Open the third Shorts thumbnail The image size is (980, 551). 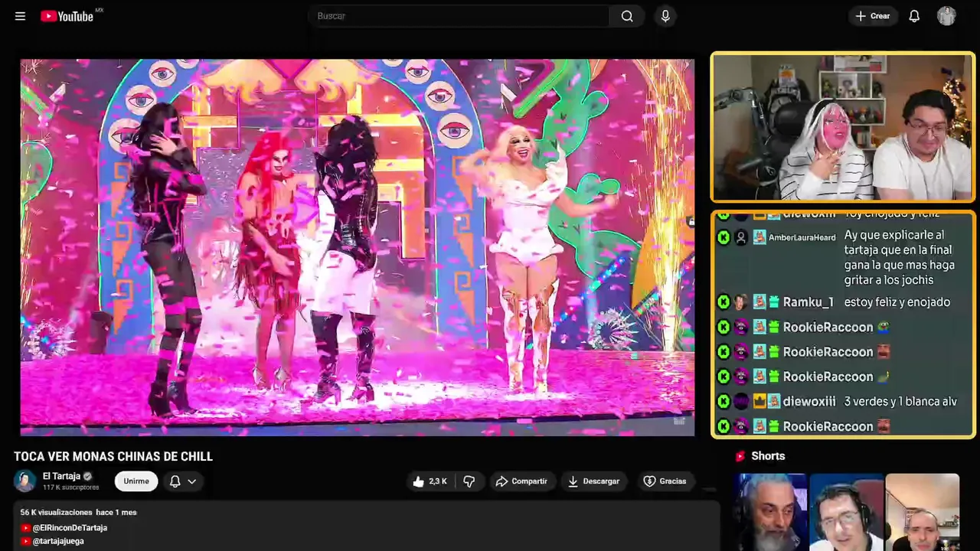[922, 512]
